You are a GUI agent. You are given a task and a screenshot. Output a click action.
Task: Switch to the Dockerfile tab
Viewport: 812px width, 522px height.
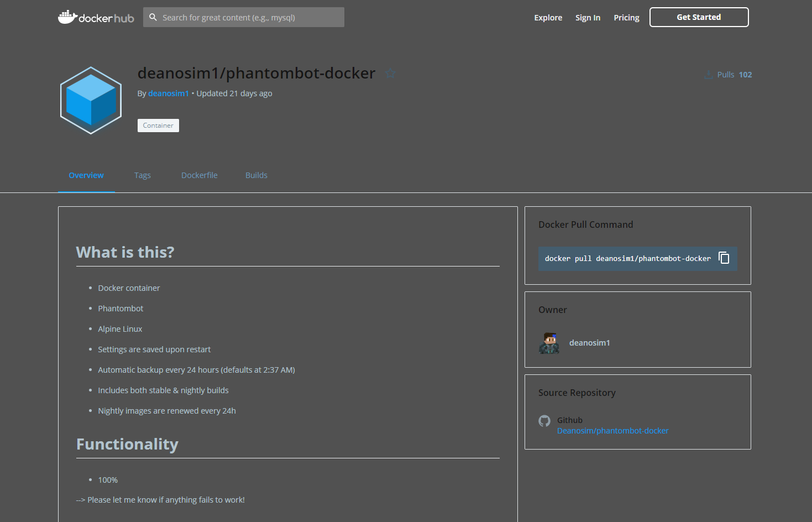[200, 175]
